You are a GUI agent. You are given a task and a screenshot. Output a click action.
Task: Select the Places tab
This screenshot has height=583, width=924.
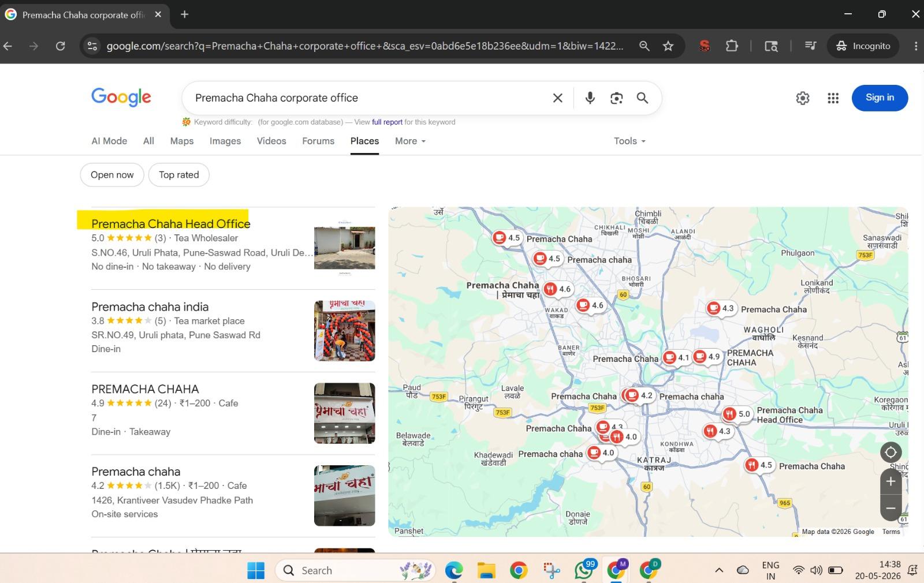click(364, 141)
